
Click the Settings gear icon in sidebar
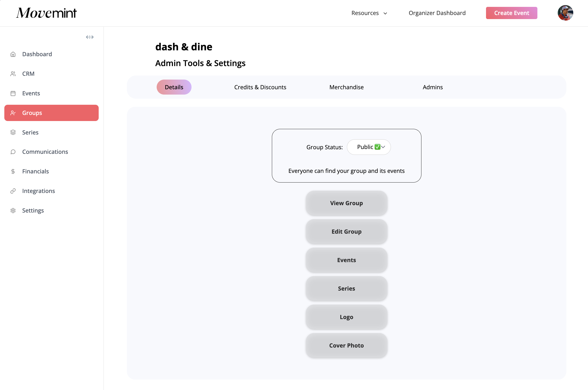click(13, 211)
